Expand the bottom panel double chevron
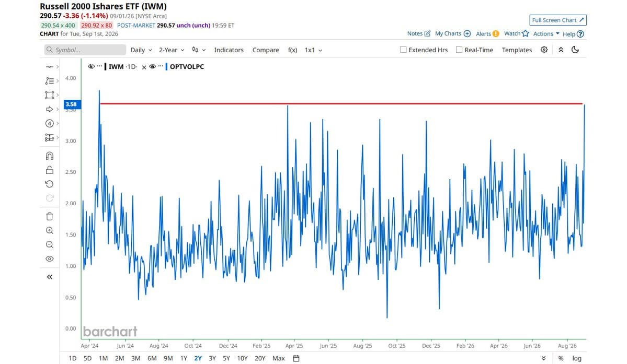627x364 pixels. click(x=543, y=358)
